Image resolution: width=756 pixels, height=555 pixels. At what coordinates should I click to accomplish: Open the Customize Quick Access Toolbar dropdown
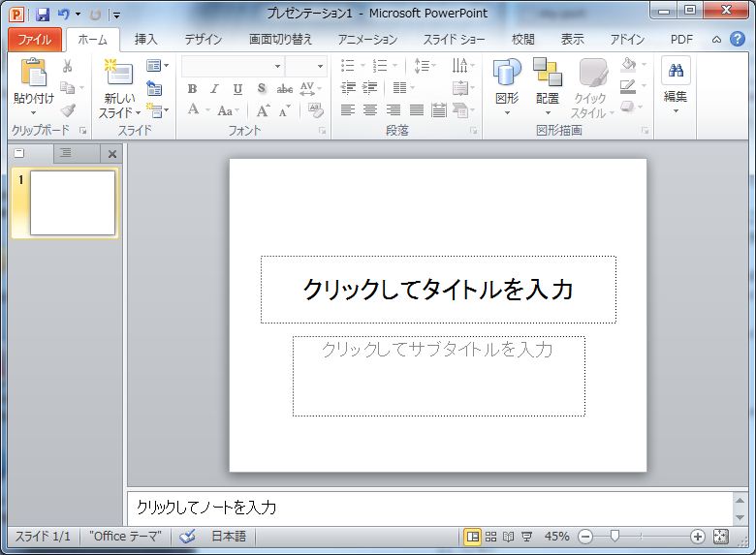pyautogui.click(x=115, y=15)
